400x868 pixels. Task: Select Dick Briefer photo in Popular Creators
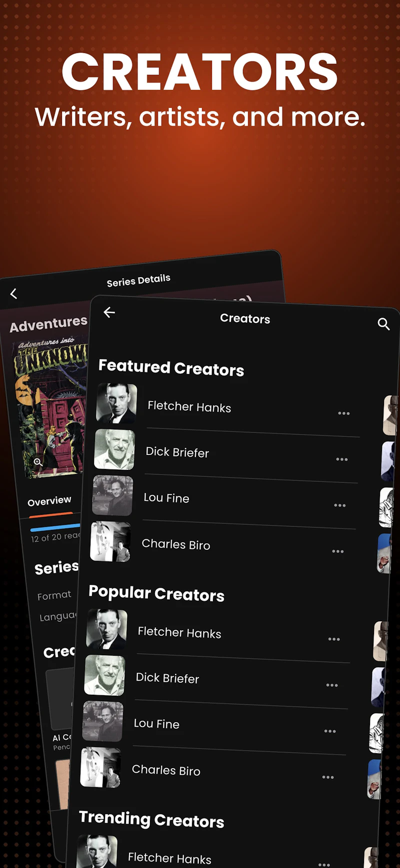tap(104, 675)
